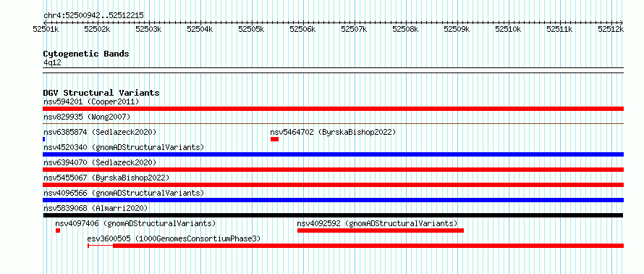644x274 pixels.
Task: Open nsv5464702 (ByrskaBishop2022) label
Action: point(333,132)
